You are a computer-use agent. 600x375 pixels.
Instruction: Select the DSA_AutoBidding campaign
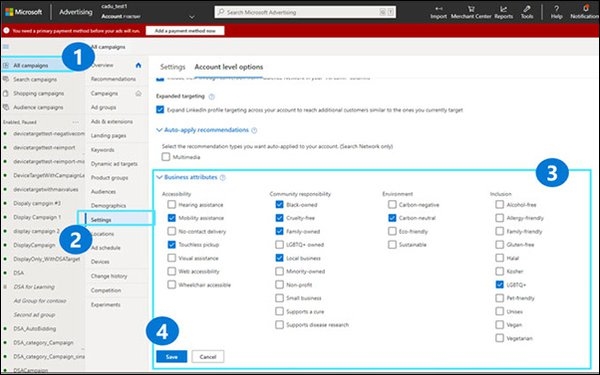(x=34, y=329)
